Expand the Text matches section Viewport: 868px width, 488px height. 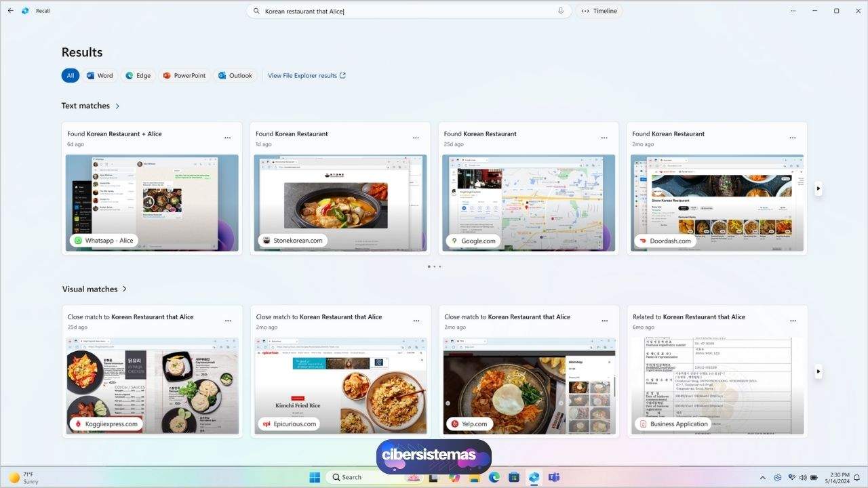coord(117,106)
